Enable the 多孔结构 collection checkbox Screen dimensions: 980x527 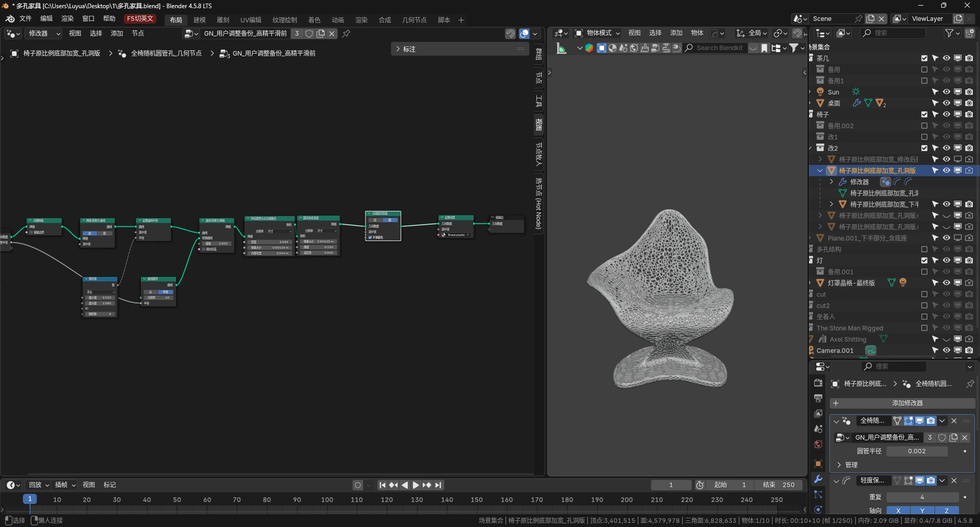924,249
